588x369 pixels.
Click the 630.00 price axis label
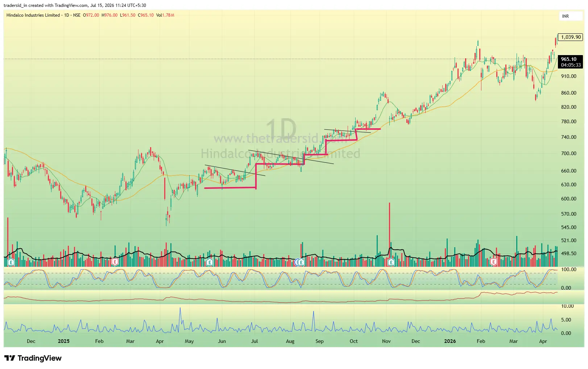pyautogui.click(x=568, y=184)
